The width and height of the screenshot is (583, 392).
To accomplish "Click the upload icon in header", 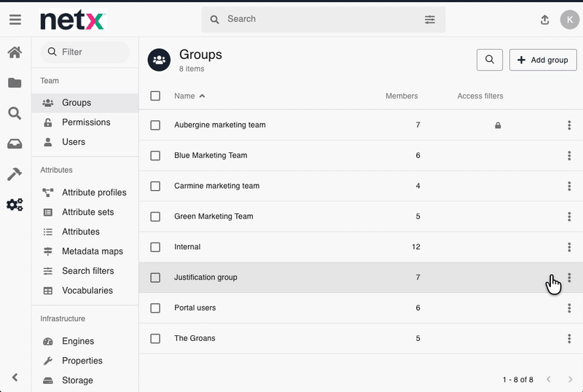I will [x=544, y=20].
